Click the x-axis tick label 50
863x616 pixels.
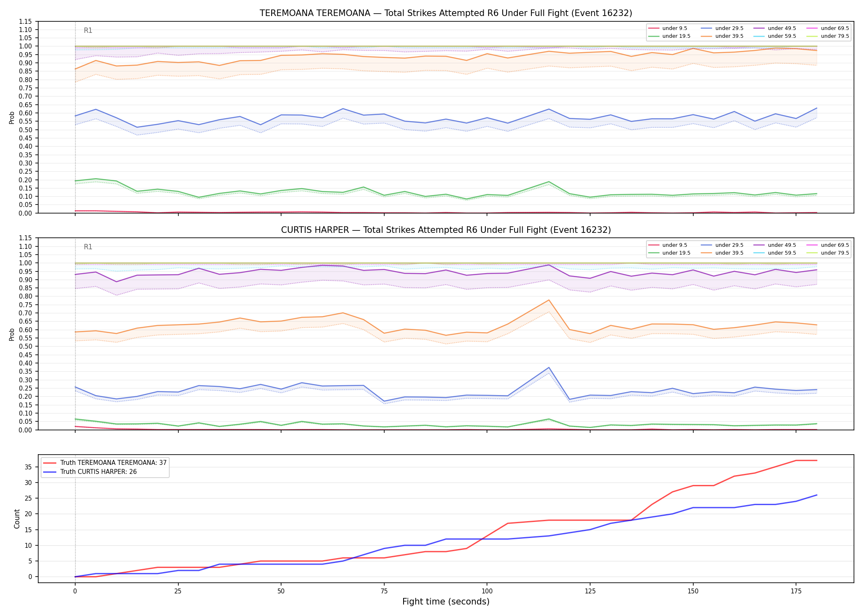tap(281, 591)
